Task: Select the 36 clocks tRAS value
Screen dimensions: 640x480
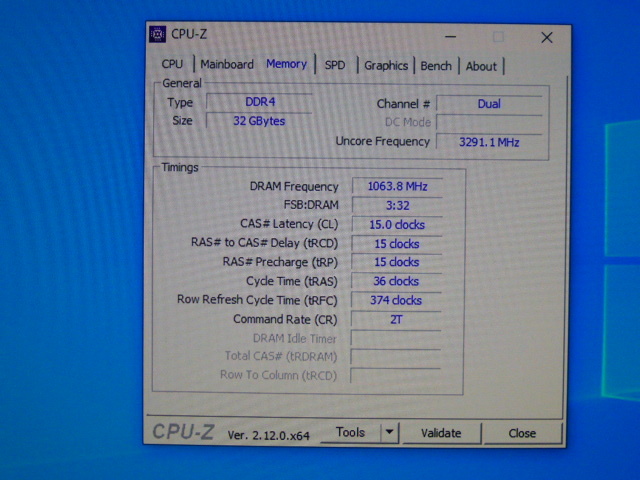Action: tap(396, 282)
